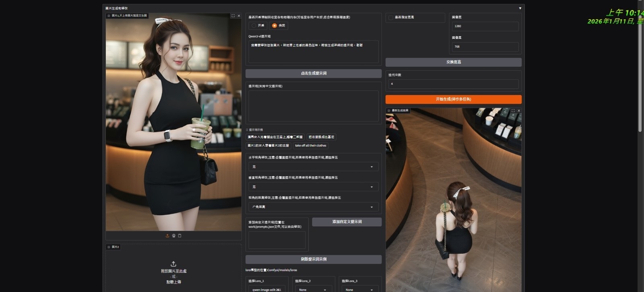Open the view distance dropdown showing 广角距离

(x=314, y=207)
